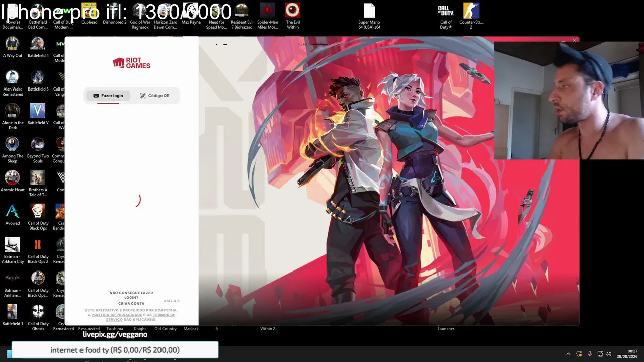Launch Call of Duty Black Ops 2
Image resolution: width=644 pixels, height=362 pixels.
tap(38, 251)
